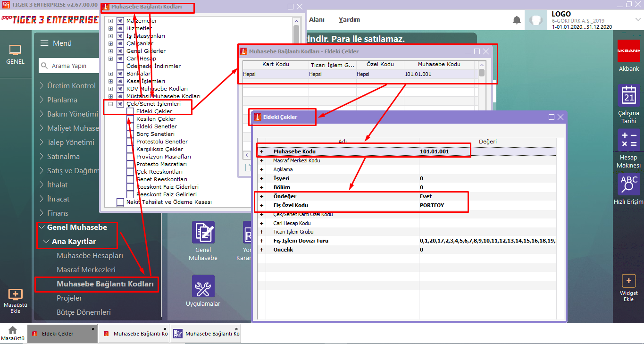The height and width of the screenshot is (344, 644).
Task: Click the hamburger Menü icon
Action: pyautogui.click(x=44, y=43)
